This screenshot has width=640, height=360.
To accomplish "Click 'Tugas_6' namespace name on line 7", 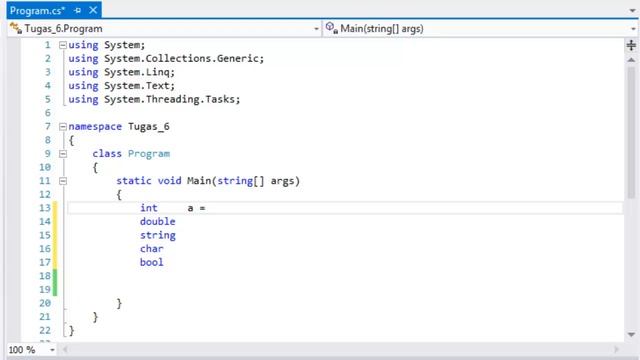I will pos(149,127).
